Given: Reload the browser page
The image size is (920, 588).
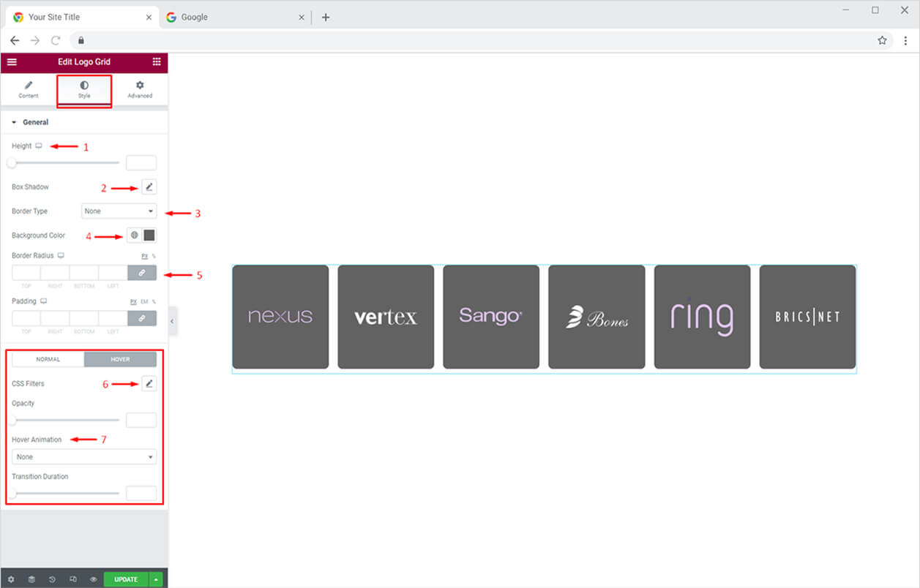Looking at the screenshot, I should pyautogui.click(x=56, y=40).
